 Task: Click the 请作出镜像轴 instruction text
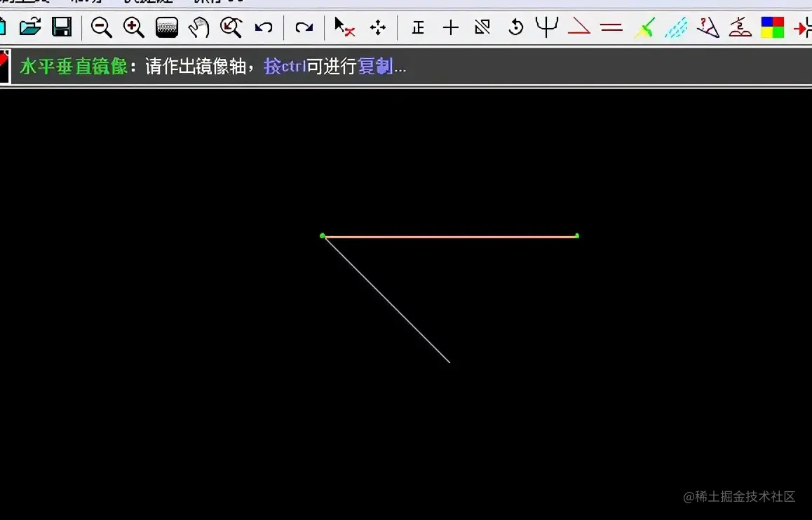pos(195,67)
